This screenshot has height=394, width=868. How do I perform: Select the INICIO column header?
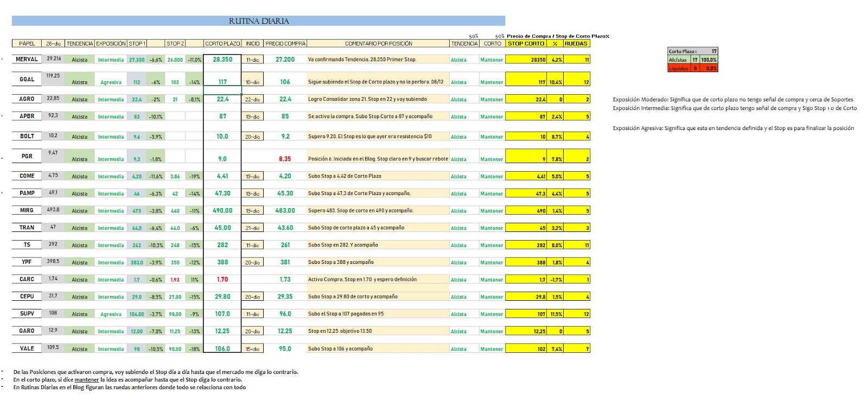point(252,43)
